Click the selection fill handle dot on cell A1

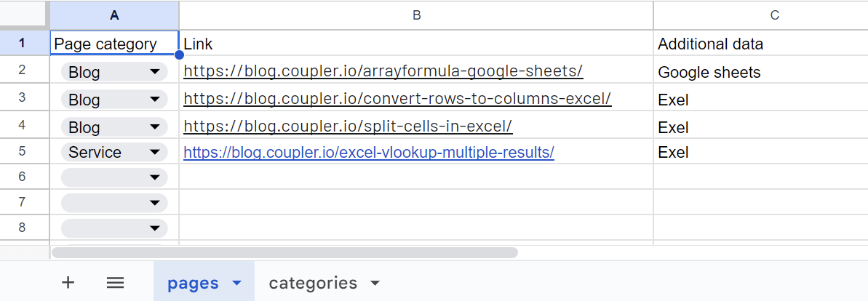[179, 55]
